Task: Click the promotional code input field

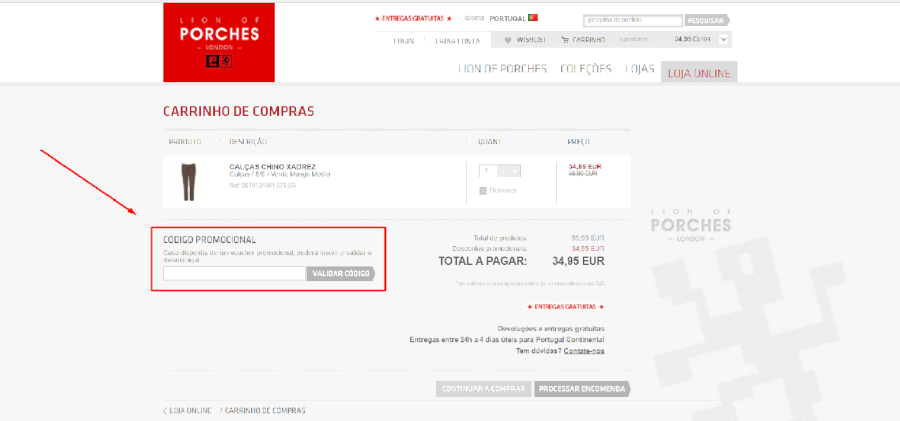Action: point(233,274)
